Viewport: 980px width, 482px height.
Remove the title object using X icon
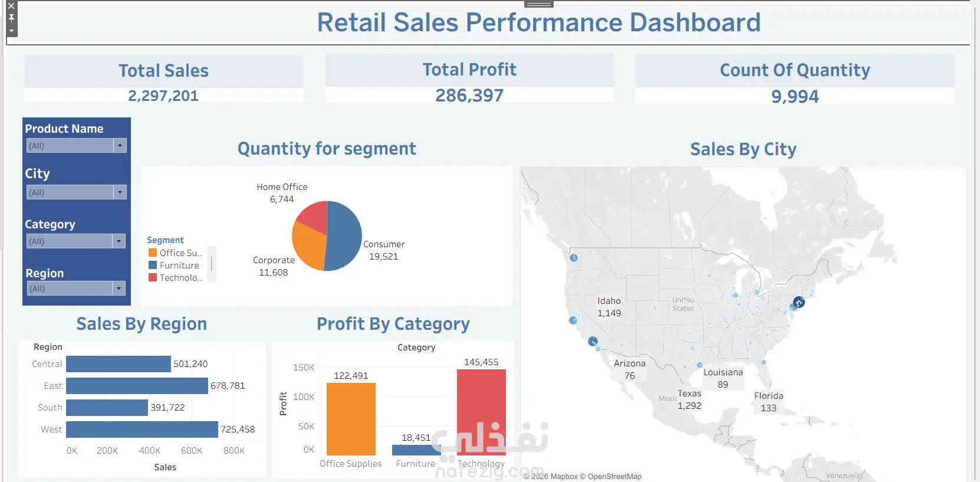click(x=11, y=6)
